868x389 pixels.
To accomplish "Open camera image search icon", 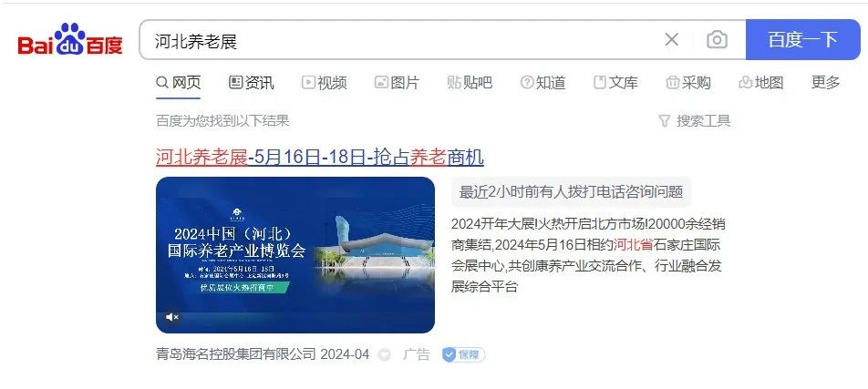I will [x=717, y=40].
